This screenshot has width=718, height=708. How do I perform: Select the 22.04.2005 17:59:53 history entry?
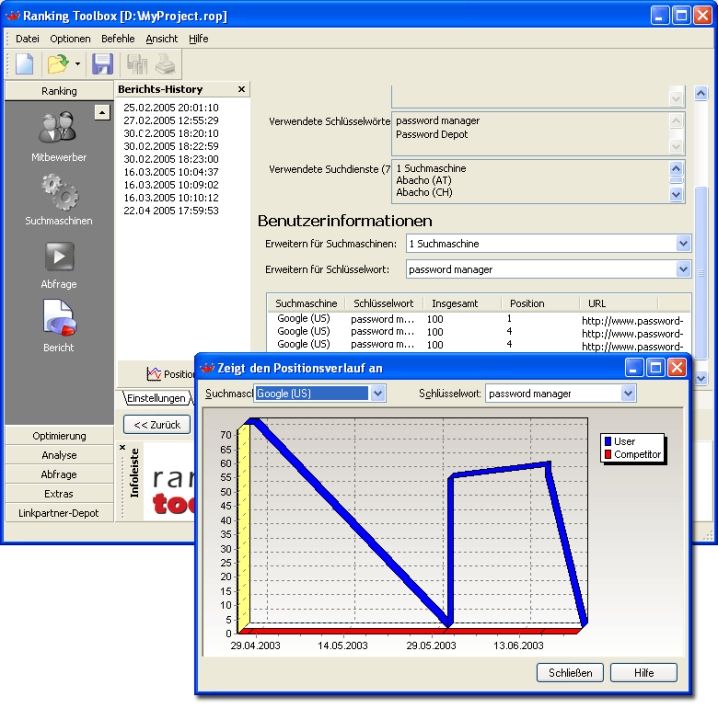coord(170,210)
